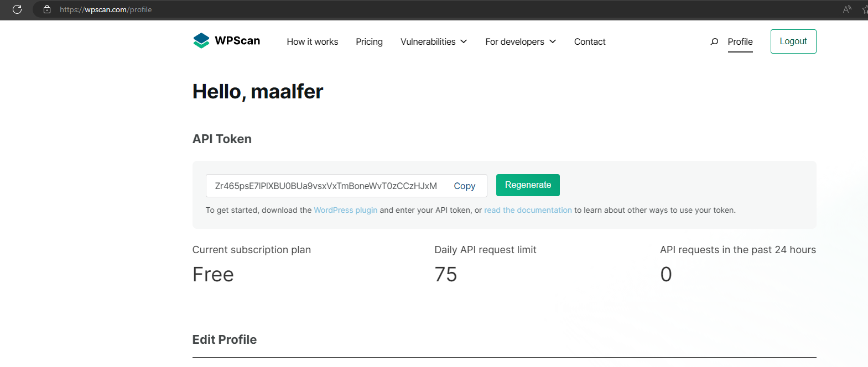Open the Contact page
Image resolution: width=868 pixels, height=367 pixels.
pyautogui.click(x=590, y=41)
